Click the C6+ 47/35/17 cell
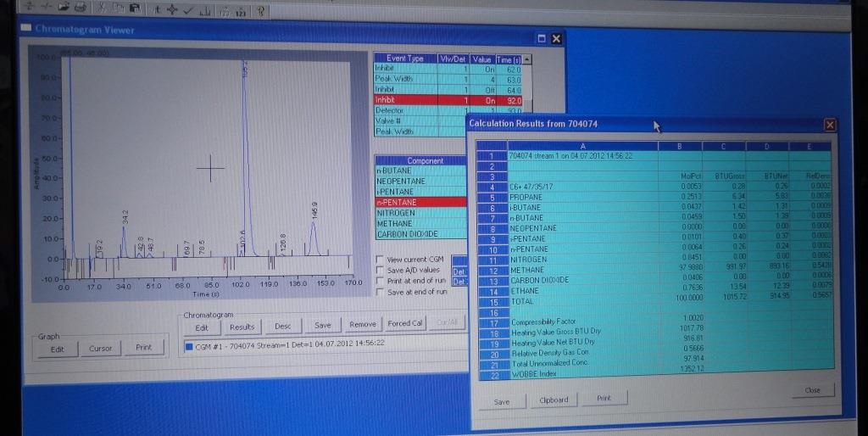Viewport: 868px width, 436px height. (583, 187)
